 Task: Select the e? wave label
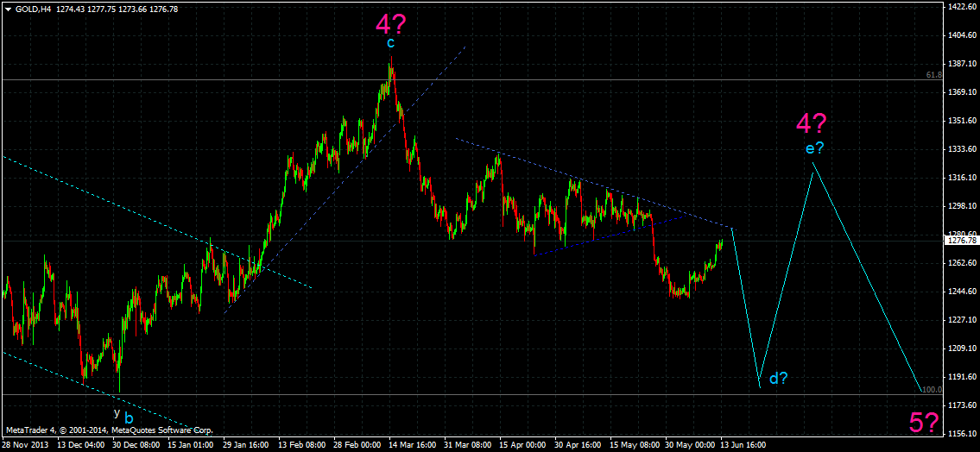coord(814,148)
